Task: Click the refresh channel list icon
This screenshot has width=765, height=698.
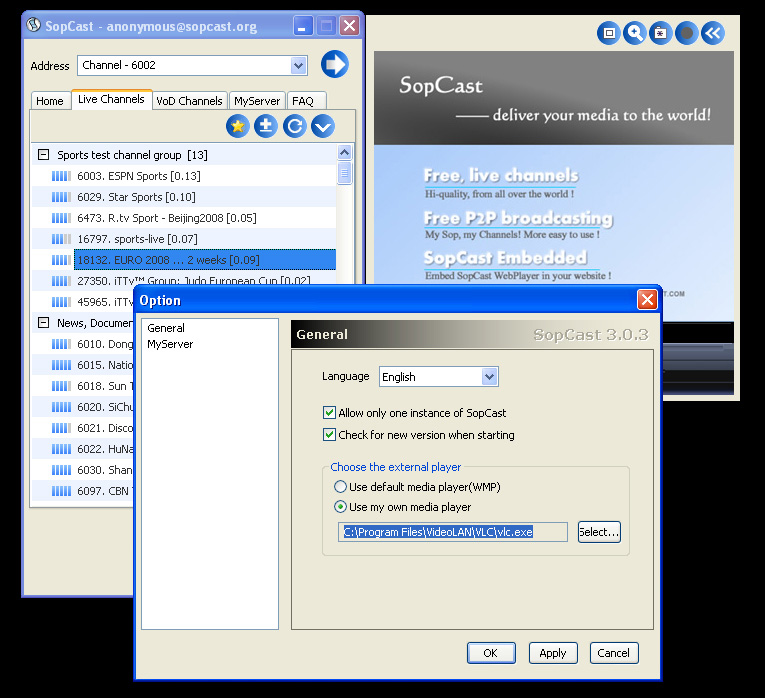Action: tap(295, 126)
